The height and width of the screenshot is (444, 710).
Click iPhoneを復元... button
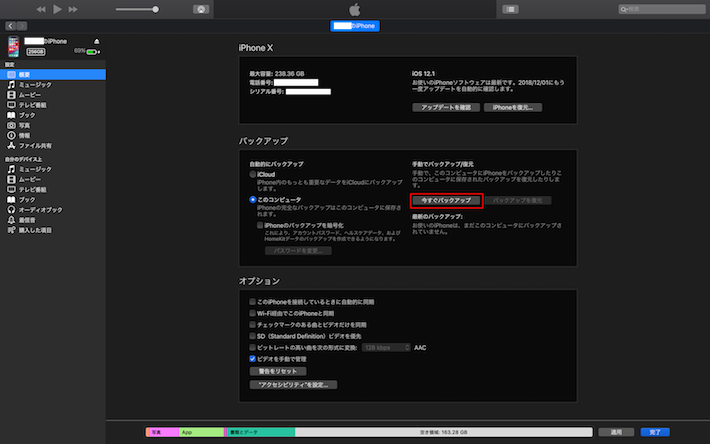pyautogui.click(x=513, y=107)
